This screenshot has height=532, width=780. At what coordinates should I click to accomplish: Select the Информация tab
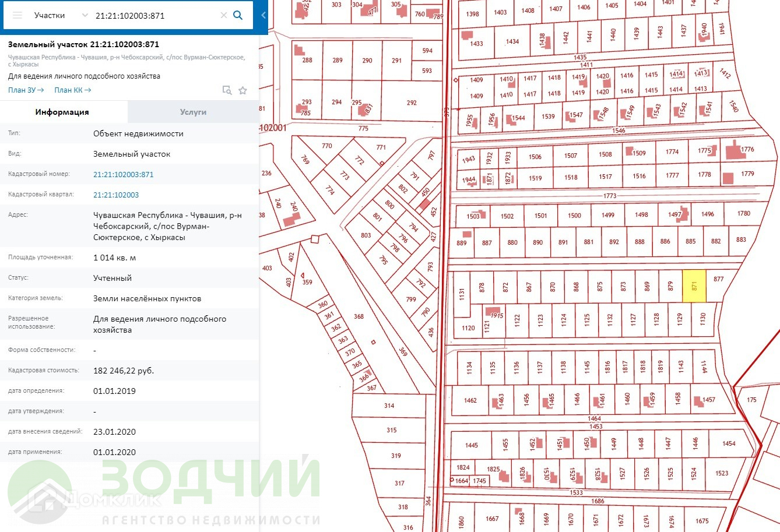coord(62,112)
